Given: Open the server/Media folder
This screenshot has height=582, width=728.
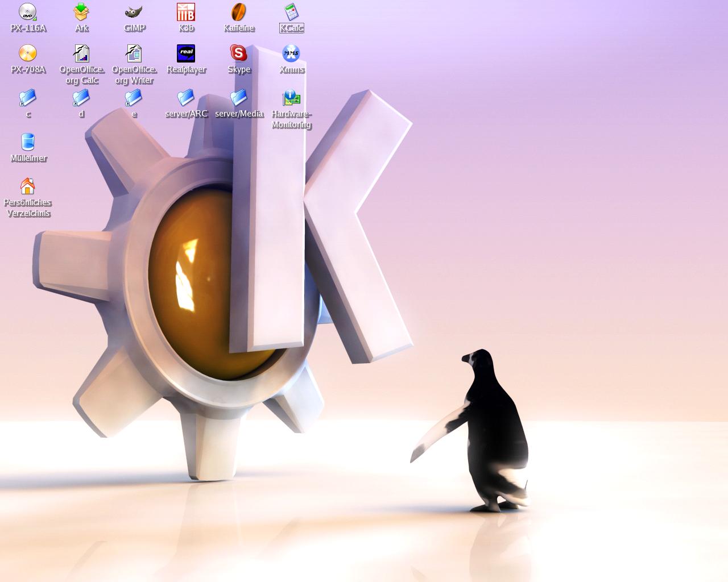Looking at the screenshot, I should pyautogui.click(x=239, y=98).
